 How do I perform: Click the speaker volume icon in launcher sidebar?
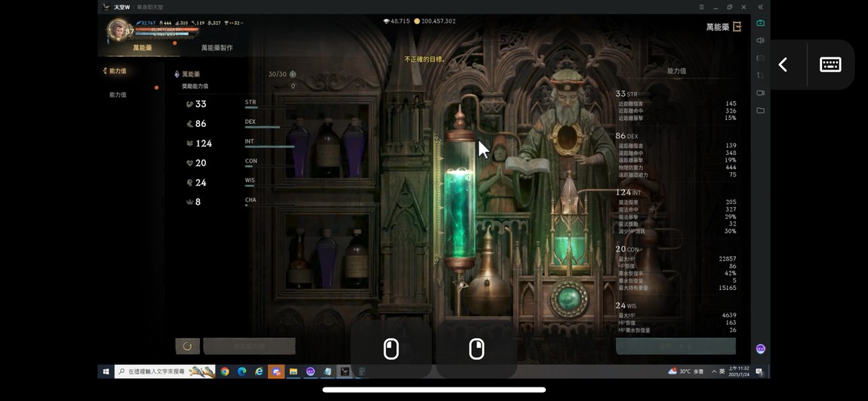[x=760, y=41]
